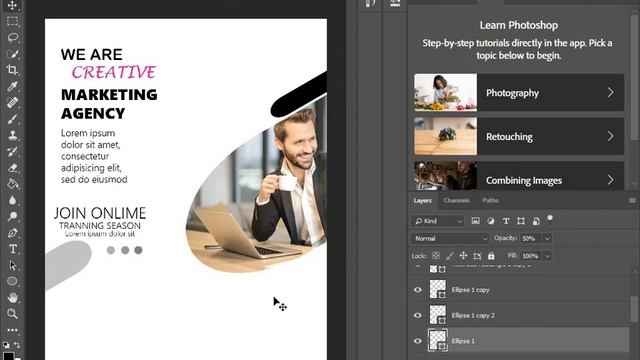Image resolution: width=640 pixels, height=360 pixels.
Task: Select the History Brush tool
Action: (12, 151)
